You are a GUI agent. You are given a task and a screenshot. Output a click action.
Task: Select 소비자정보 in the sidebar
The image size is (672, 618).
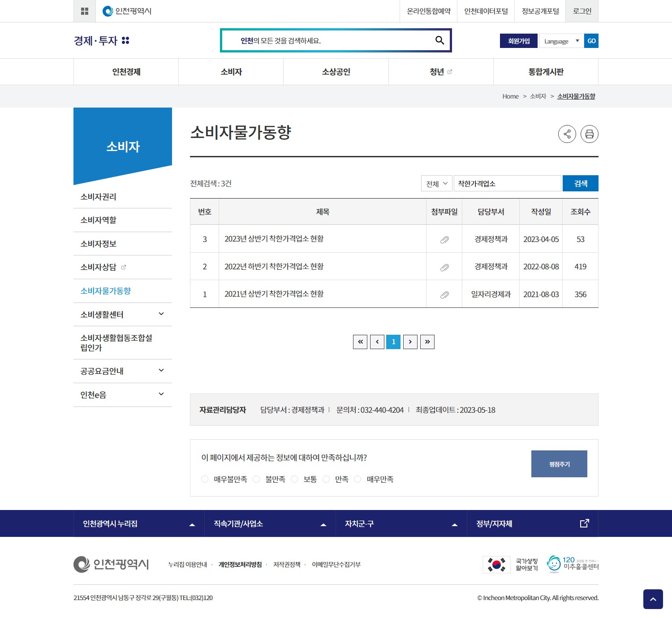(x=123, y=244)
